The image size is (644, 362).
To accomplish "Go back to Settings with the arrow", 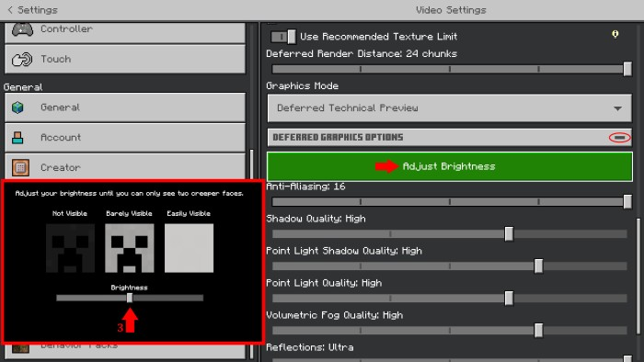I will pyautogui.click(x=10, y=10).
